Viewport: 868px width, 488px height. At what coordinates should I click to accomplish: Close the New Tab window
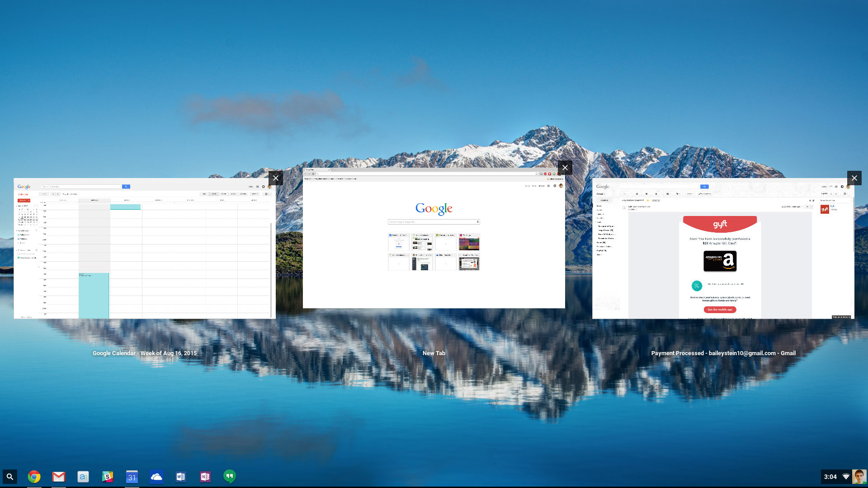565,168
